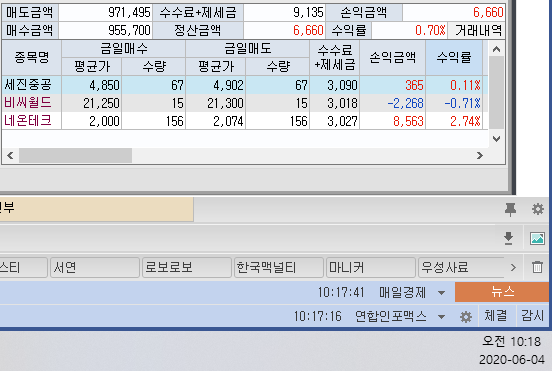
Task: Click the 9,135 fee total value
Action: click(308, 13)
